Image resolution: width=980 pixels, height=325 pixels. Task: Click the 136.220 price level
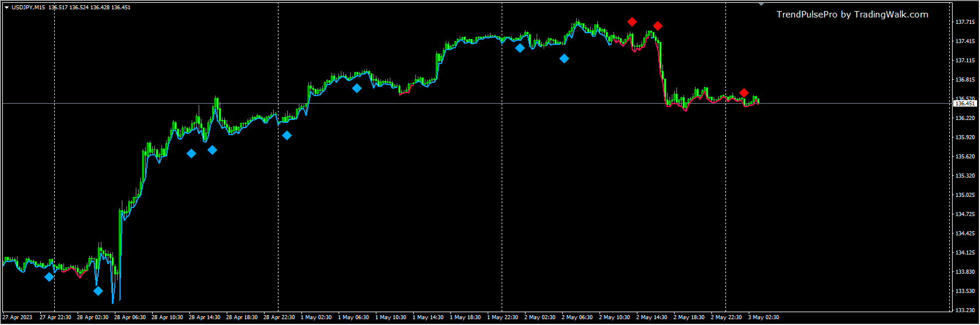pyautogui.click(x=965, y=118)
